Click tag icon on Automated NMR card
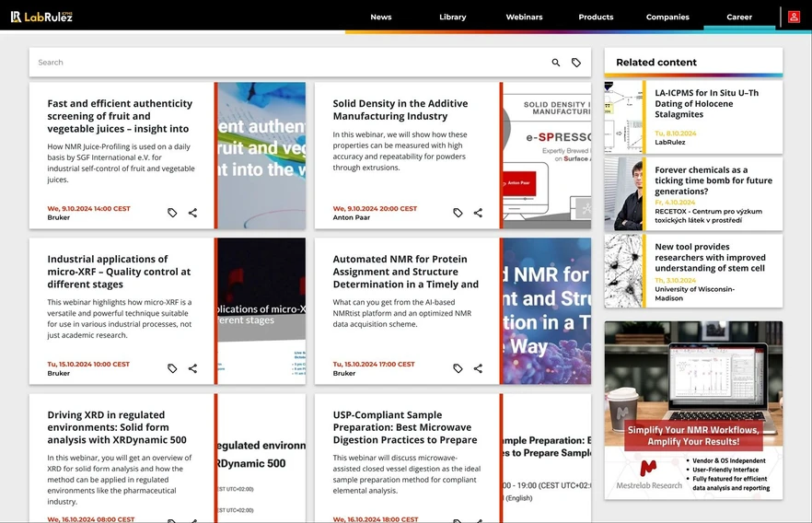The image size is (812, 523). tap(458, 368)
